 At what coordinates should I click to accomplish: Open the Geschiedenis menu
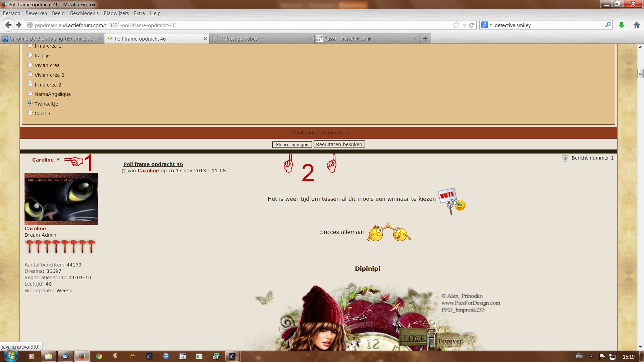coord(84,13)
